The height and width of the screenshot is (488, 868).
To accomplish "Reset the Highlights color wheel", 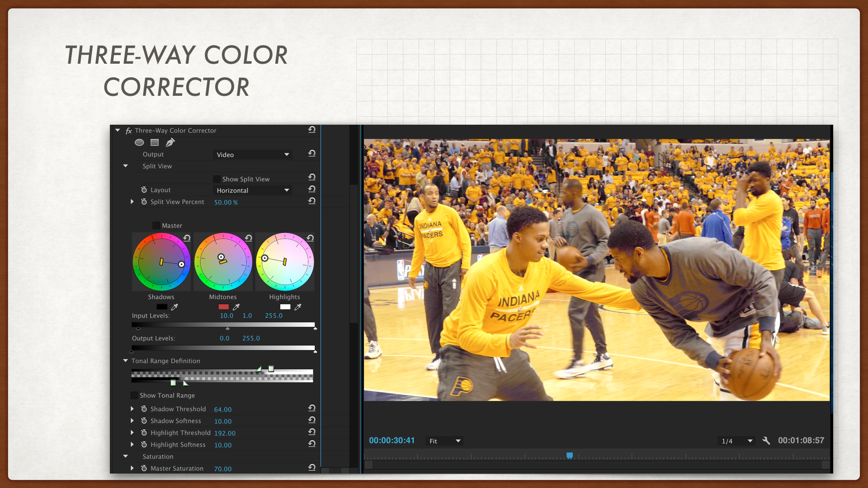I will click(x=310, y=238).
